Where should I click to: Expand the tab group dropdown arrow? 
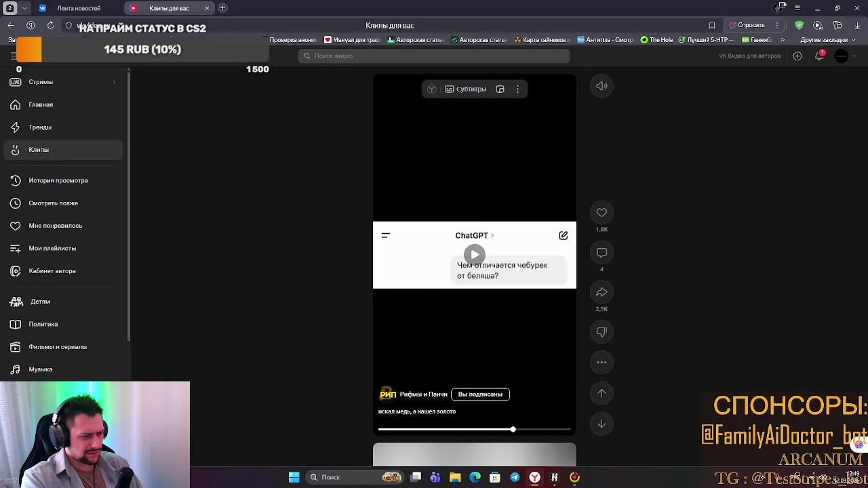pos(25,8)
